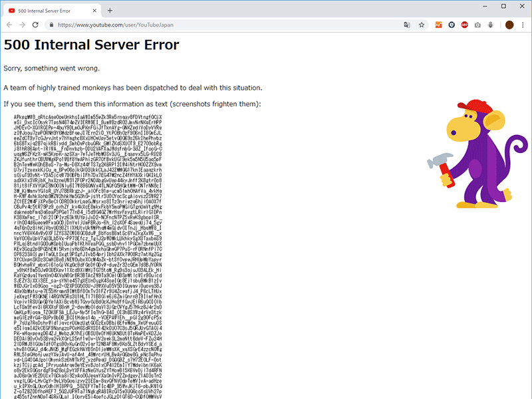The image size is (532, 399).
Task: Open the red ABP adblock extension
Action: (x=464, y=25)
